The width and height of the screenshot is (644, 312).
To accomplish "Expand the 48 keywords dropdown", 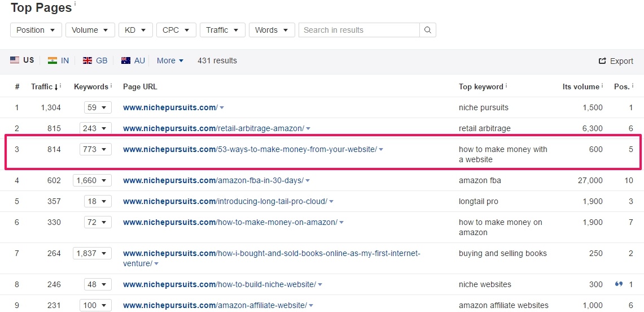I will click(98, 284).
